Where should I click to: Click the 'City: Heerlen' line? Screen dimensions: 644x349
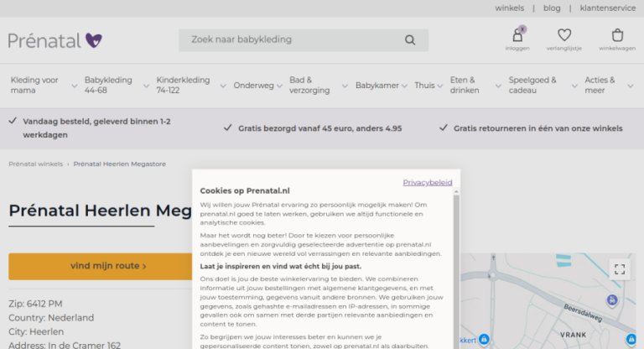[x=36, y=331]
